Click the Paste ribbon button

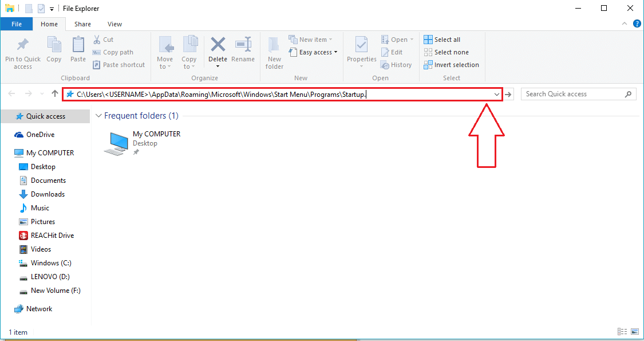tap(78, 50)
